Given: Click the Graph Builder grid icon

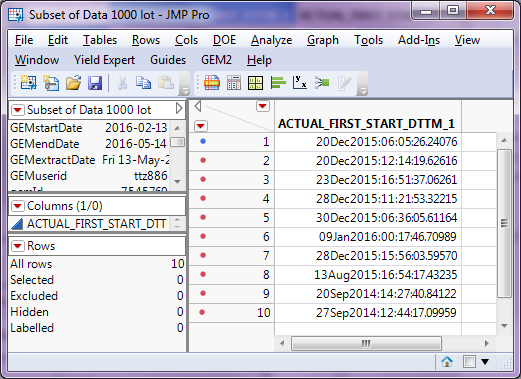Looking at the screenshot, I should click(x=256, y=83).
